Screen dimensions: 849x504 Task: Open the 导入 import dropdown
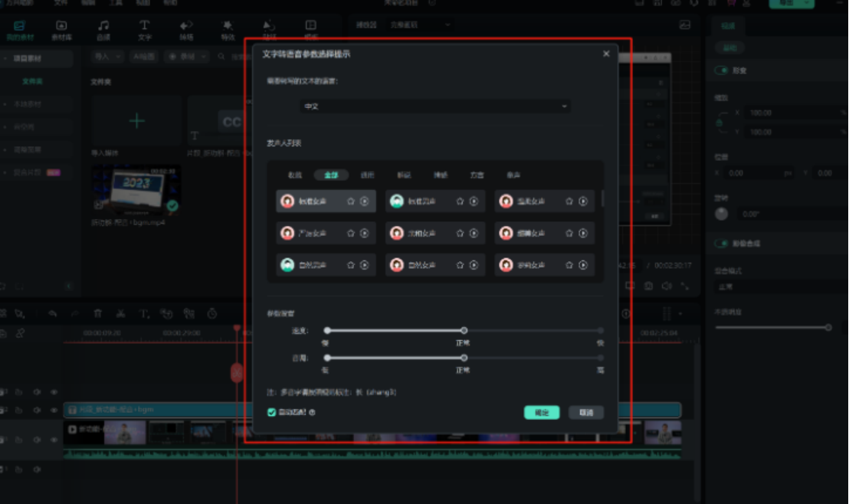coord(107,57)
